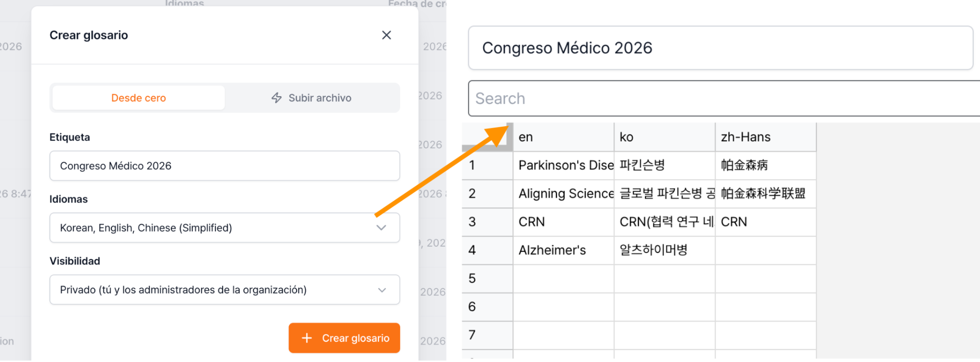The height and width of the screenshot is (362, 980).
Task: Close the Crear glosario dialog
Action: point(386,35)
